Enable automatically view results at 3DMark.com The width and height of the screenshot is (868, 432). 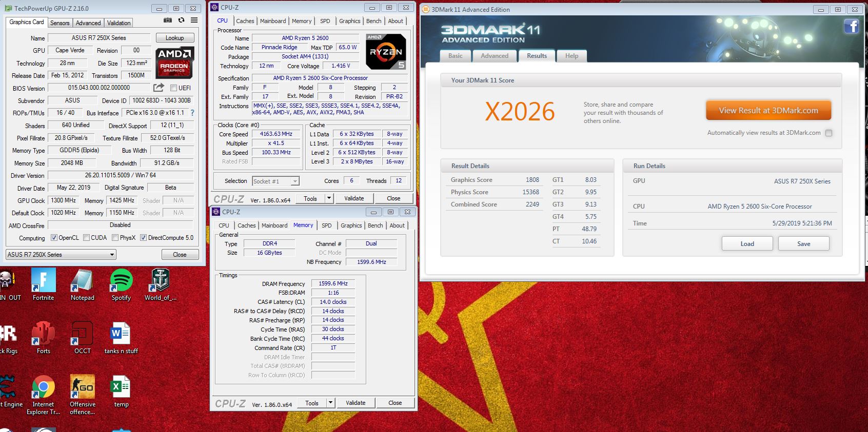click(828, 133)
